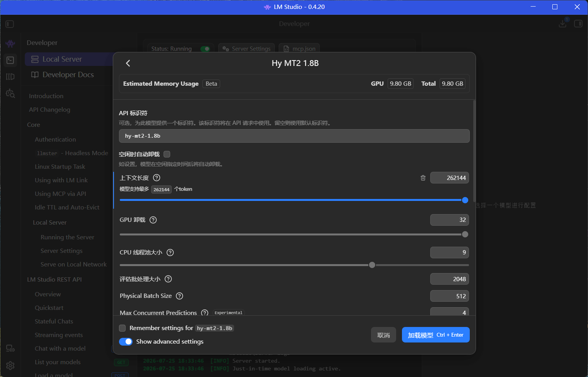Open the help icon next to 上下文长度
588x377 pixels.
(x=157, y=178)
